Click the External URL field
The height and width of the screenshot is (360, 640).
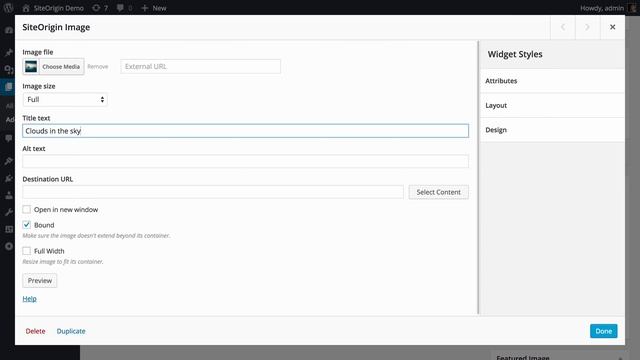(x=200, y=67)
